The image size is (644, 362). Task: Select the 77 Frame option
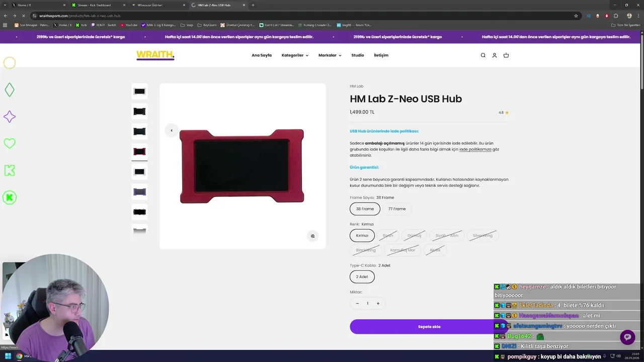pos(397,209)
